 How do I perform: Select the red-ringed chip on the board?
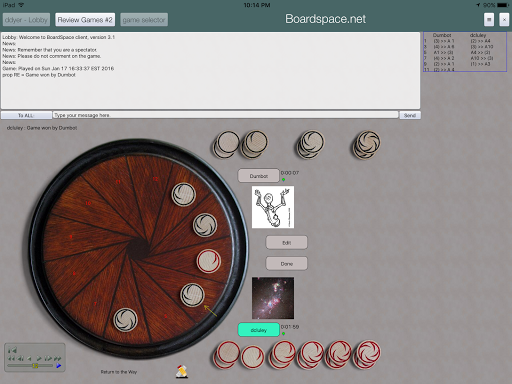coord(209,261)
